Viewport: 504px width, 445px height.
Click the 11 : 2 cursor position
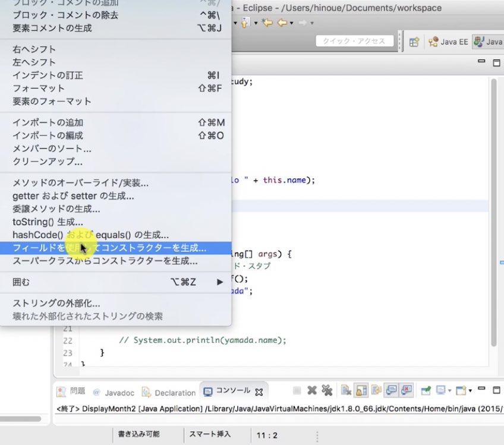pos(267,435)
